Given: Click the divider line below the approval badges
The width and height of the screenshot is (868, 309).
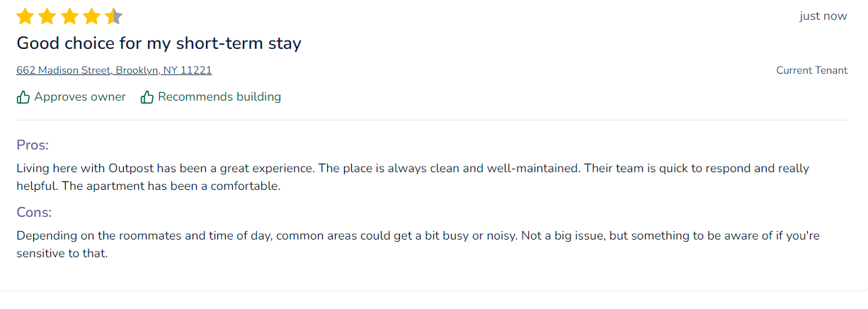Looking at the screenshot, I should click(x=432, y=120).
